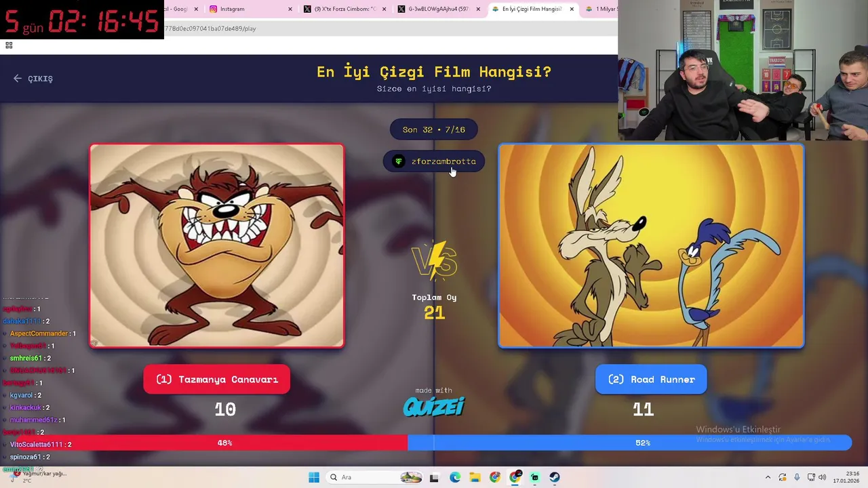Click the X logo on Forza Cimbom tab
Screen dimensions: 868x488
click(x=307, y=9)
